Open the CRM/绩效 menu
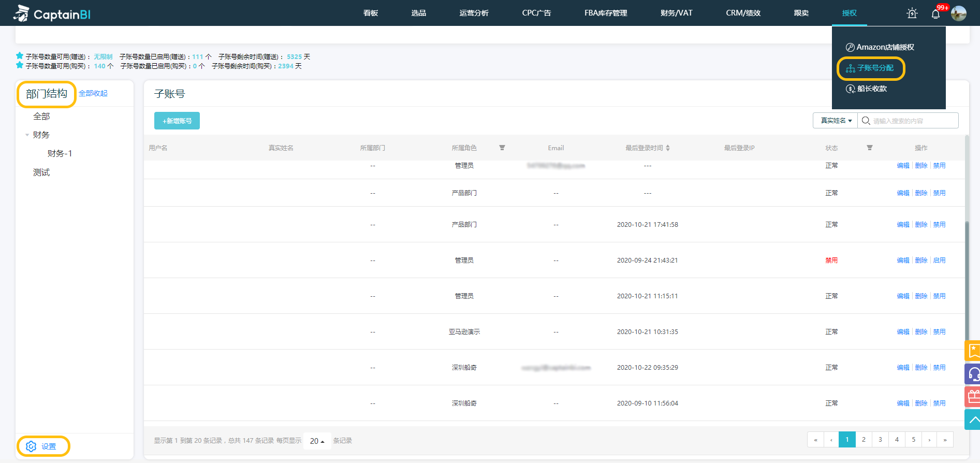 (x=743, y=13)
